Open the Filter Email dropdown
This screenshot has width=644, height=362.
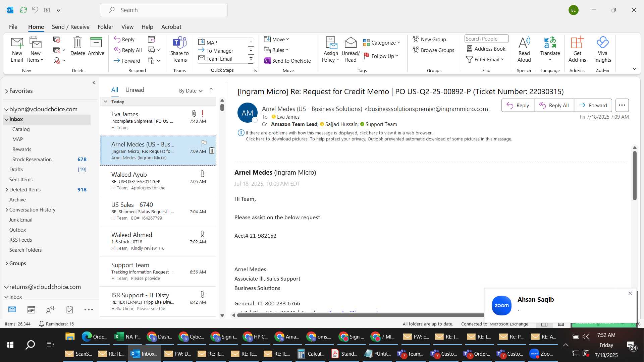(485, 59)
